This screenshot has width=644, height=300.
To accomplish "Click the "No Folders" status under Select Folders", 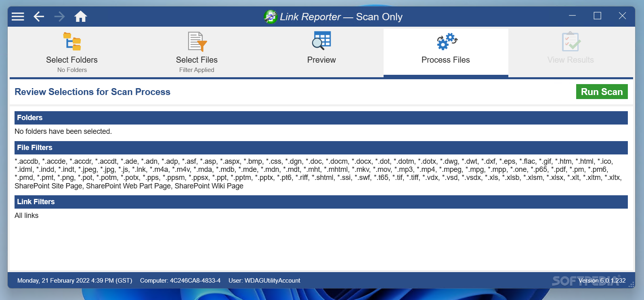I will [x=72, y=70].
